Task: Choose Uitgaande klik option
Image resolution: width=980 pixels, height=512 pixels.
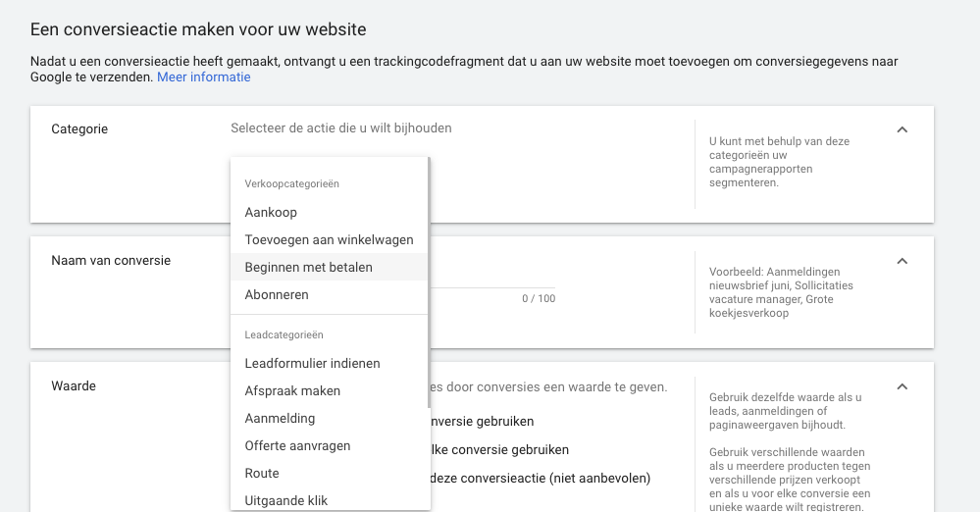Action: (x=285, y=500)
